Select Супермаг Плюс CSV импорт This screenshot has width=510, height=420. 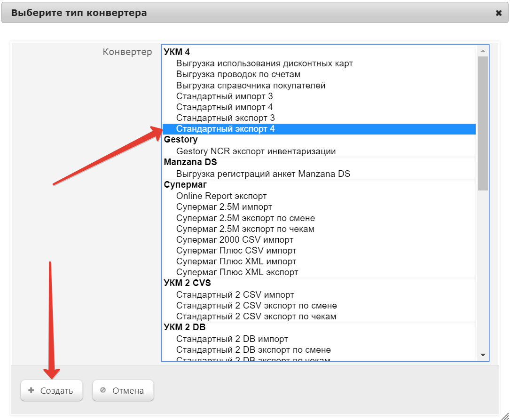pos(319,251)
